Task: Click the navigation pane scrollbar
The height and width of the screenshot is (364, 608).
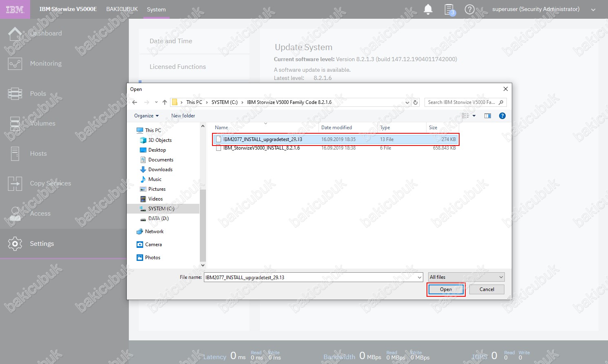Action: (x=203, y=225)
